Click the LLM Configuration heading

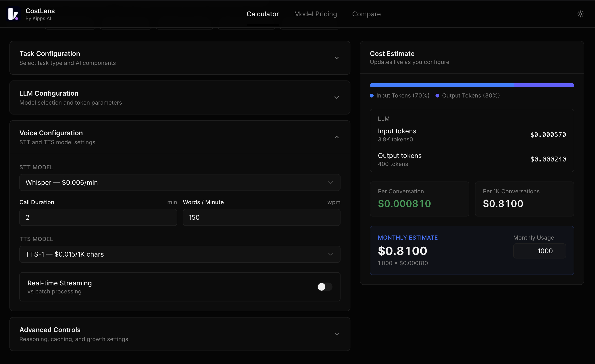(49, 93)
